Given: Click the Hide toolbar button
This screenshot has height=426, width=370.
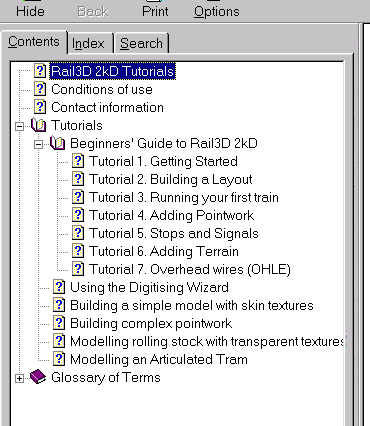Looking at the screenshot, I should [x=30, y=11].
